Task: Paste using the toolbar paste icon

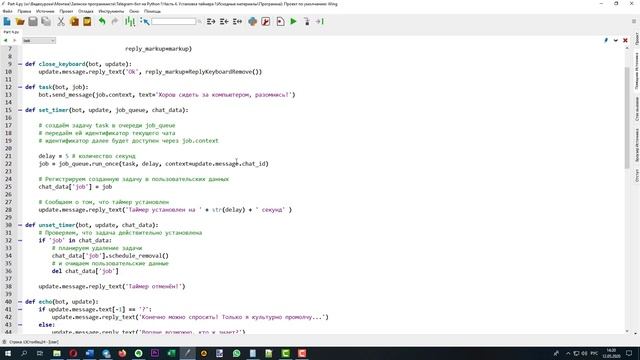Action: [x=87, y=21]
